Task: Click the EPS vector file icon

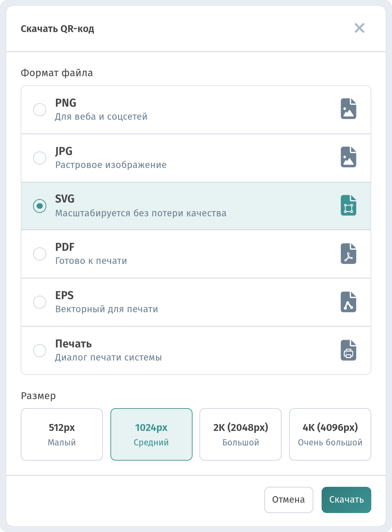Action: (349, 302)
